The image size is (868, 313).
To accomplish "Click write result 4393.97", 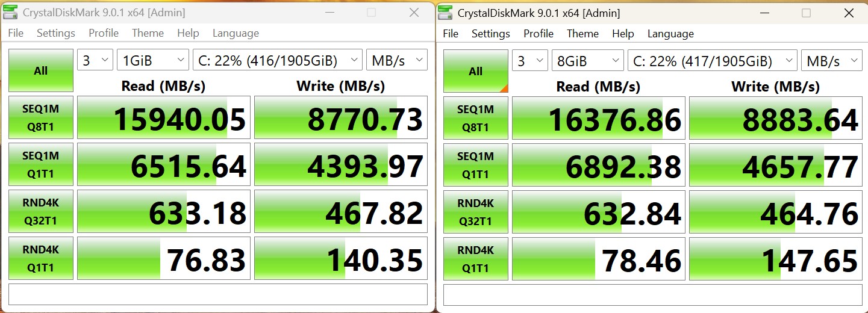I will tap(341, 164).
